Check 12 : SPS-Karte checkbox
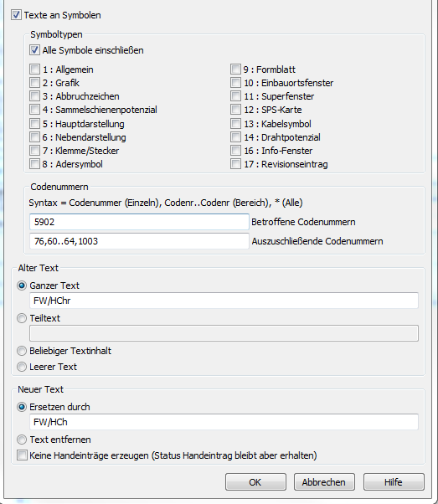The height and width of the screenshot is (504, 438). tap(235, 110)
